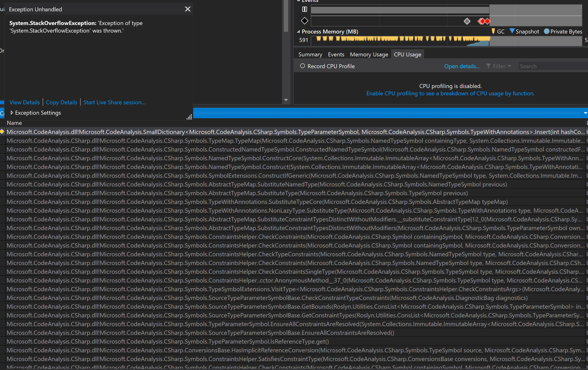Click Copy Details in exception dialog

click(x=61, y=102)
